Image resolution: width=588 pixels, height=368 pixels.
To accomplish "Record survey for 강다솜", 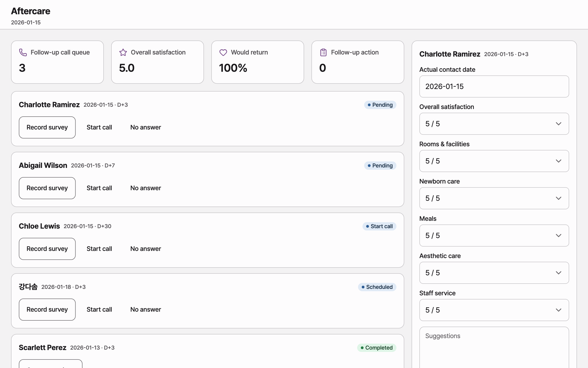I will [x=47, y=309].
